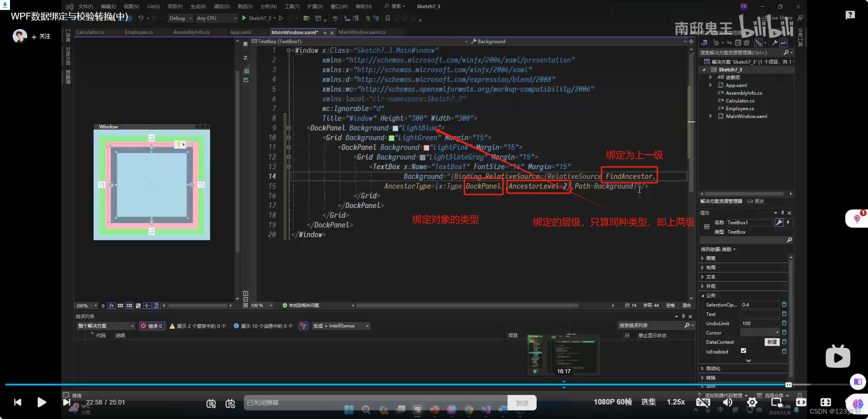Open the 文件(F) menu
868x419 pixels.
85,6
